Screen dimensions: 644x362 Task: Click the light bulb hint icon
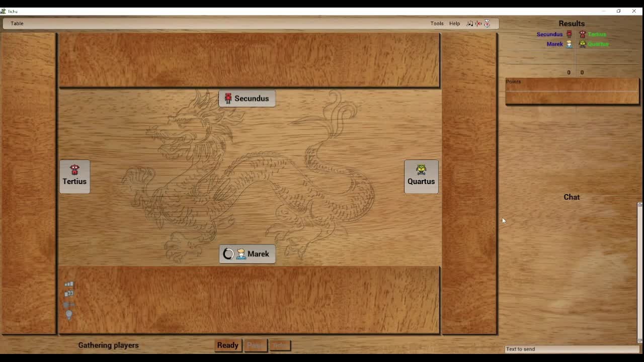pyautogui.click(x=69, y=315)
